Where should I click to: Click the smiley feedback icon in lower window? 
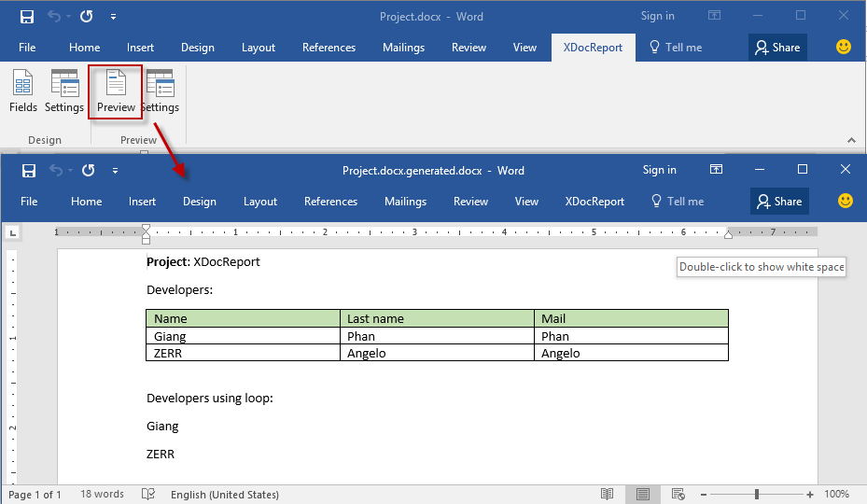pyautogui.click(x=845, y=201)
